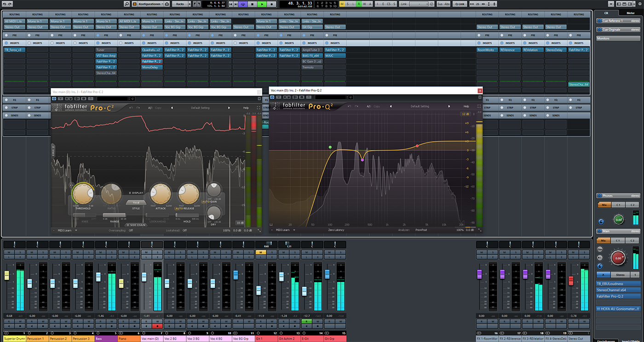Image resolution: width=644 pixels, height=342 pixels.
Task: Open the channel search magnifier icon
Action: pos(127,4)
